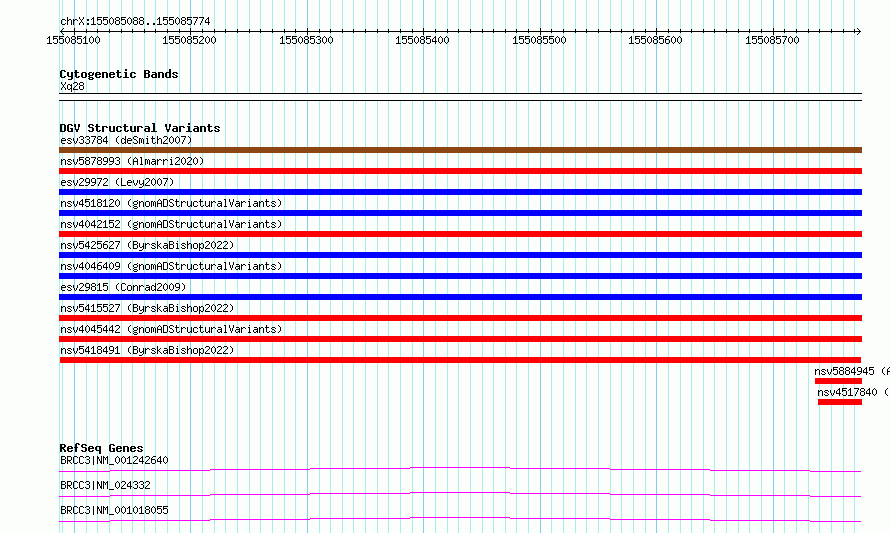Click the DGV Structural Variants track heading

[x=140, y=128]
